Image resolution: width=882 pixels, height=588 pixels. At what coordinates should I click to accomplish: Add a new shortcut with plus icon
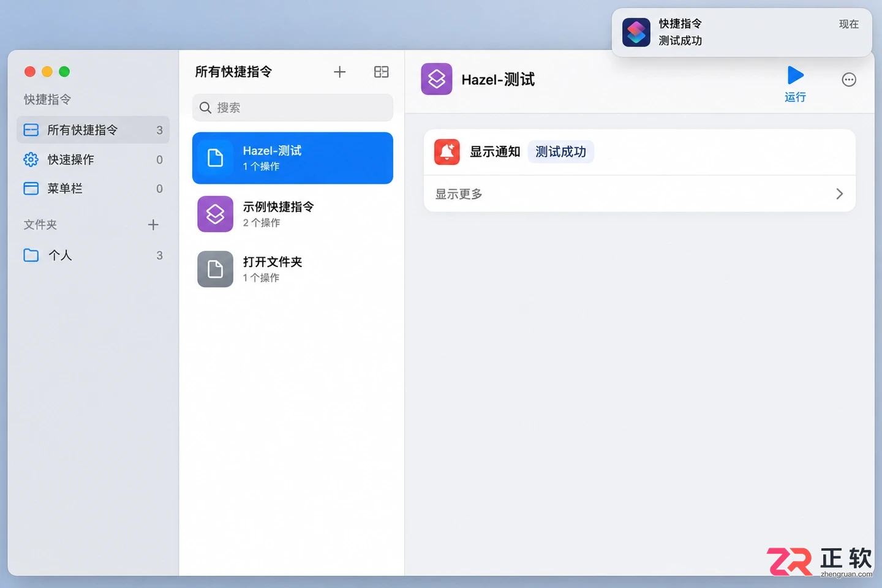point(340,72)
